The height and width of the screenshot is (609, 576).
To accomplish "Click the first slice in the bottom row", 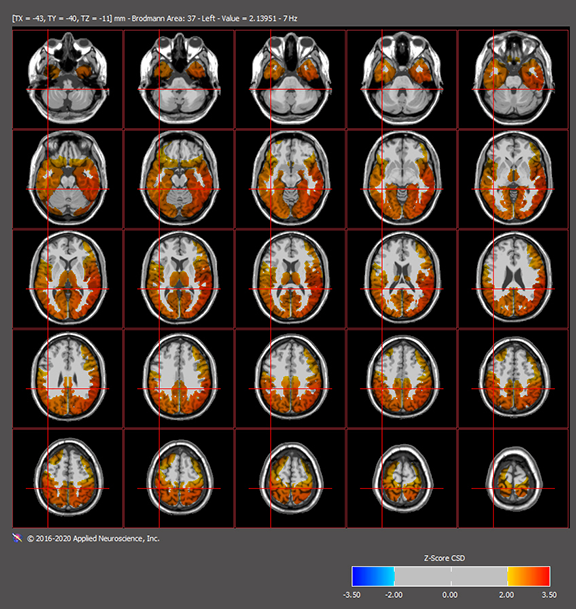I will 68,478.
